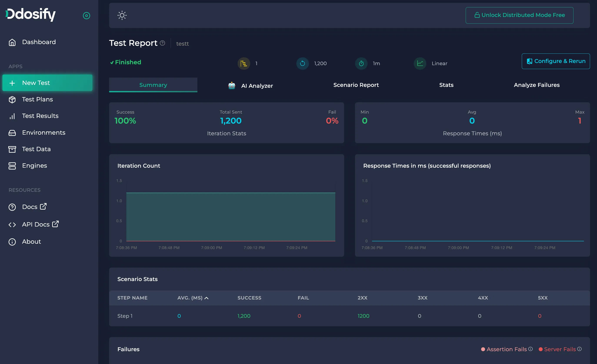597x364 pixels.
Task: Click the Test Results bar chart icon
Action: 12,116
